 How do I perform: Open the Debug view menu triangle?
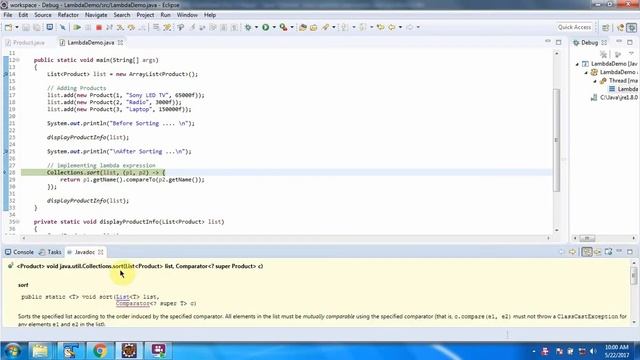(x=631, y=54)
